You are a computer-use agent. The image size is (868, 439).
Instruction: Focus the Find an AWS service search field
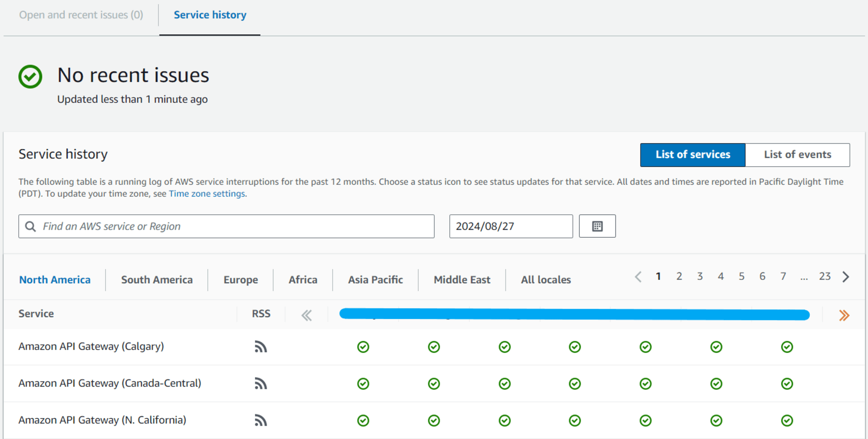point(226,226)
